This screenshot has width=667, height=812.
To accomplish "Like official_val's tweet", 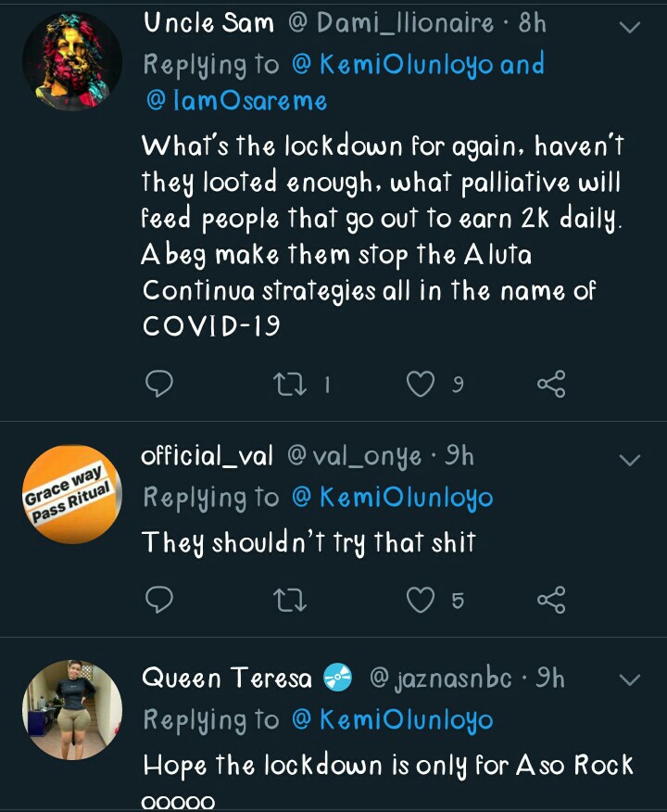I will coord(422,600).
